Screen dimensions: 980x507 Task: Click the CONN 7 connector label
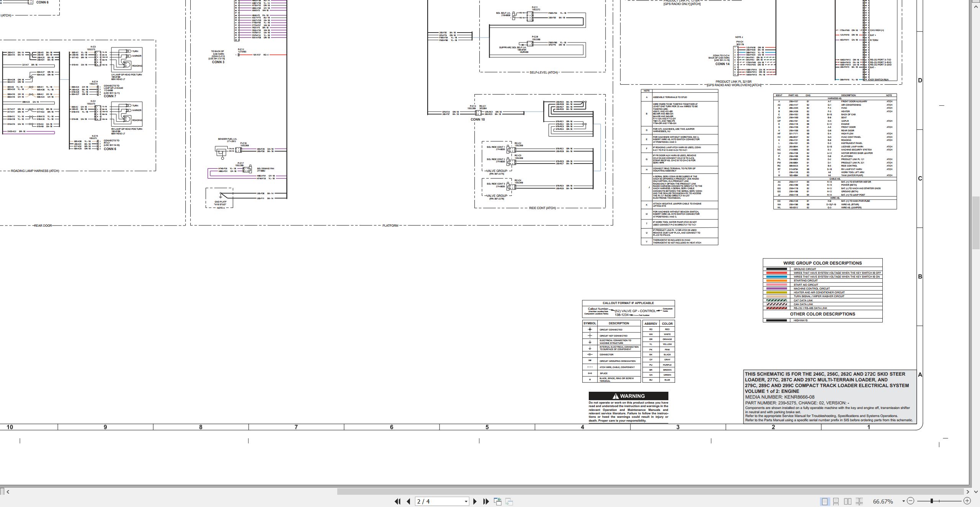click(110, 96)
